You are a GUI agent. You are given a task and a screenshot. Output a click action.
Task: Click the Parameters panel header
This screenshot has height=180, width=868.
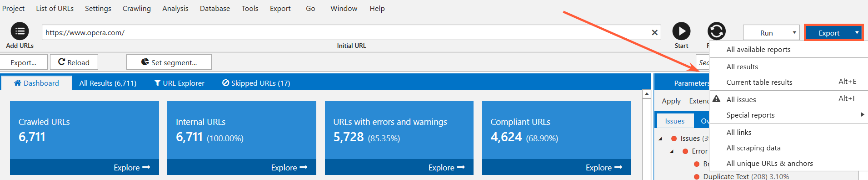pyautogui.click(x=691, y=83)
